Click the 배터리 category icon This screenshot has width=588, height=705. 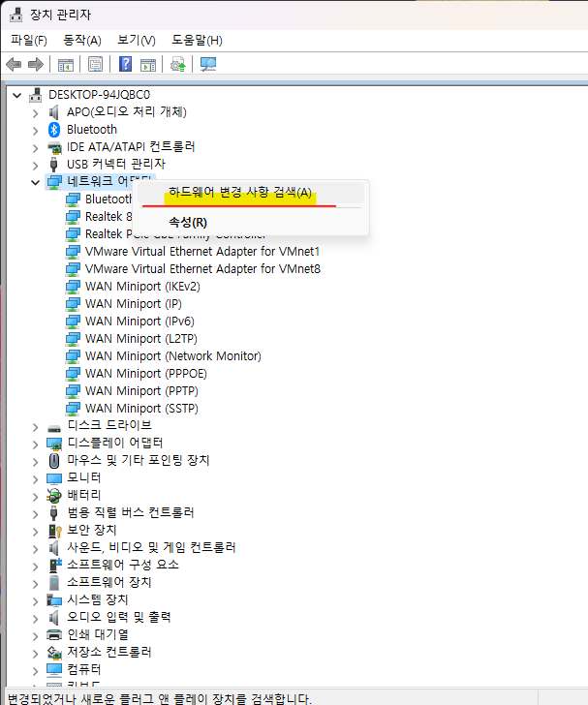[x=54, y=496]
